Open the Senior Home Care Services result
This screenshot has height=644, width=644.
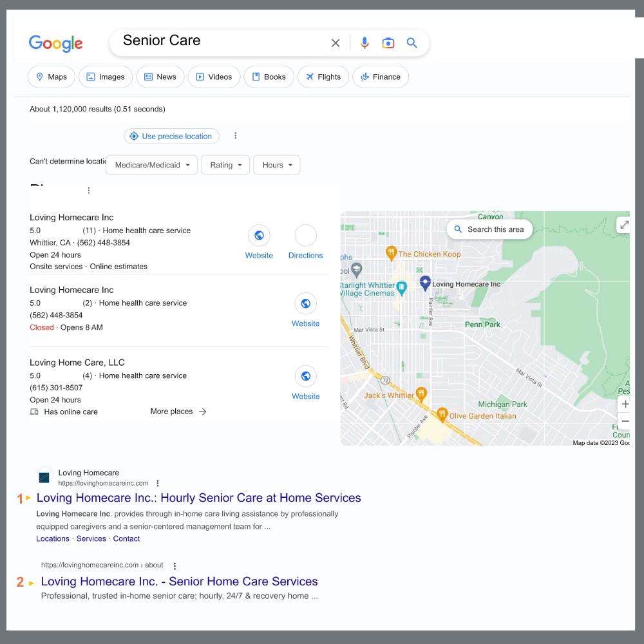(180, 582)
